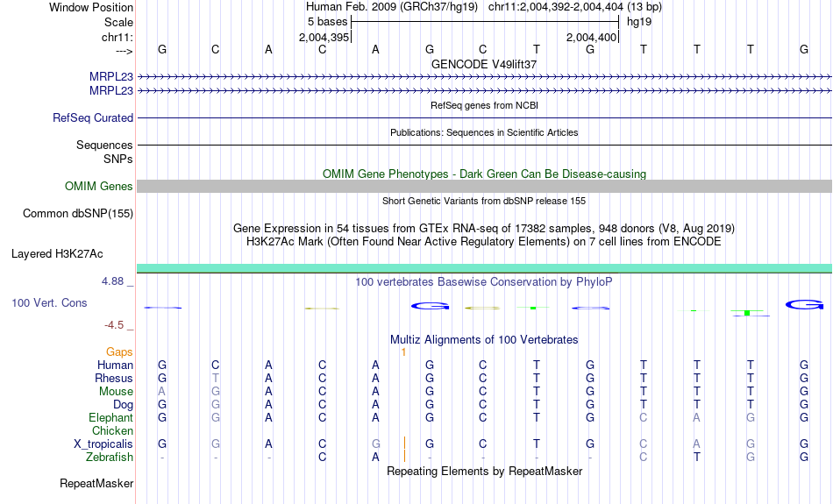Click the light C in the Elephant row
Image resolution: width=833 pixels, height=504 pixels.
pos(644,417)
